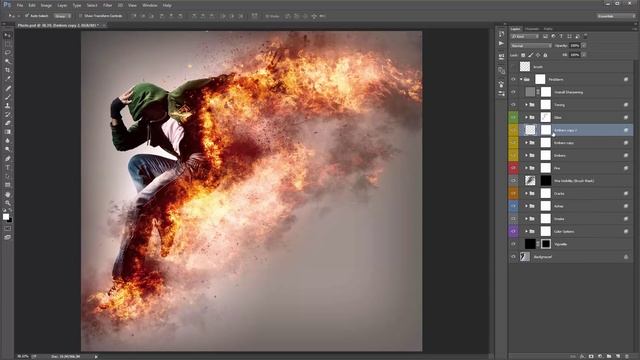Select the Pen tool
This screenshot has height=360, width=640.
pos(7,158)
